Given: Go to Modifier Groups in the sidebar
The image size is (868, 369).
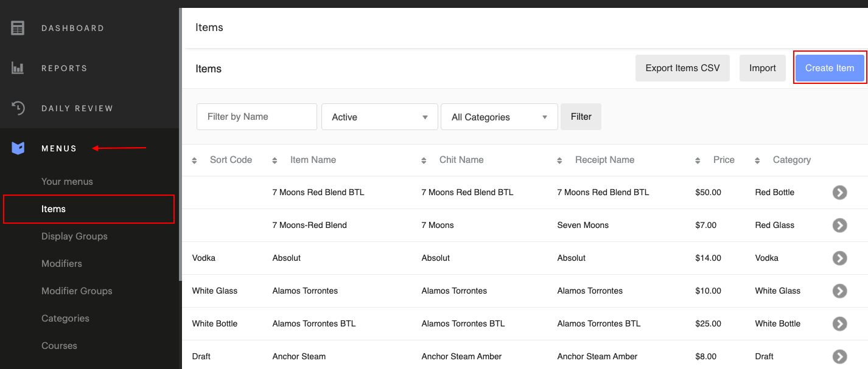Looking at the screenshot, I should tap(77, 291).
